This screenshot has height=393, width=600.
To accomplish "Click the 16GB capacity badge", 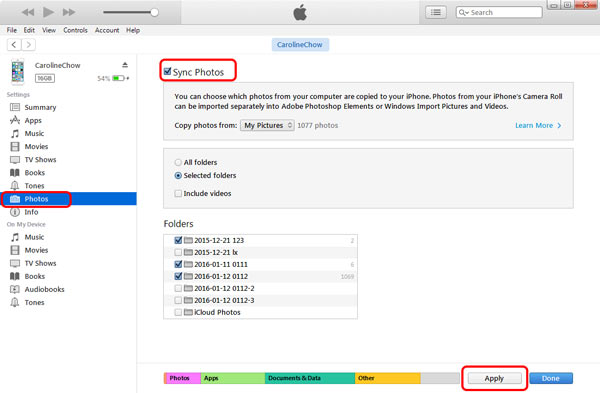I will (45, 78).
